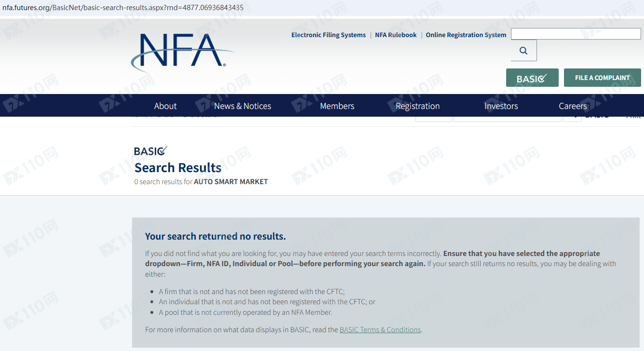Image resolution: width=644 pixels, height=351 pixels.
Task: Open Online Registration System link
Action: point(466,35)
